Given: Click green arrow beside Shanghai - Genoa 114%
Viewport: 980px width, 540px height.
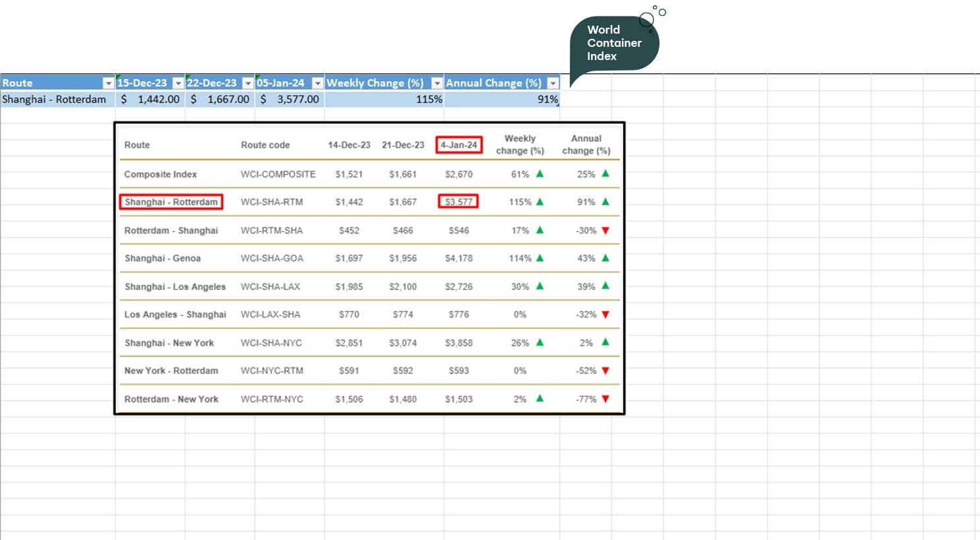Looking at the screenshot, I should coord(539,258).
